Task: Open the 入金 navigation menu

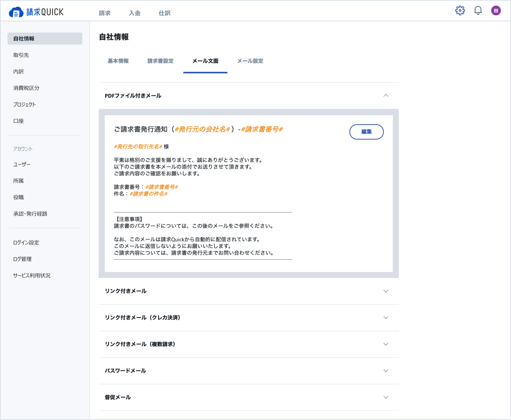Action: click(x=135, y=12)
